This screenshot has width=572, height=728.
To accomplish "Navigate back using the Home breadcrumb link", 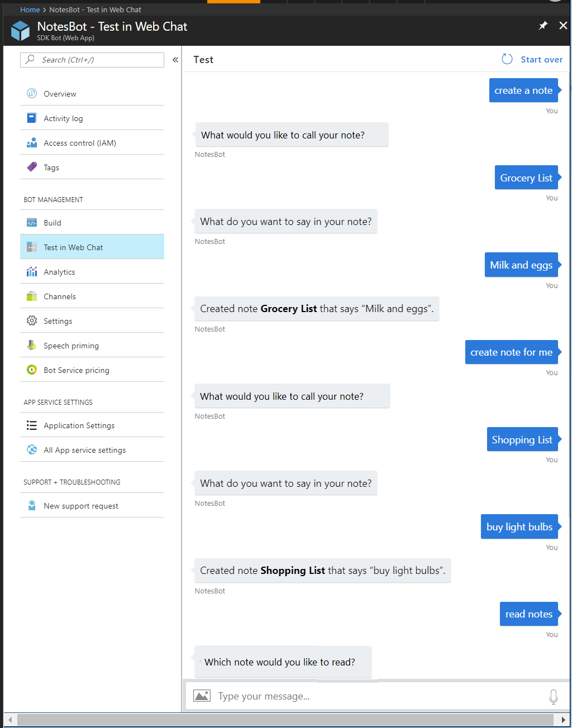I will coord(30,9).
